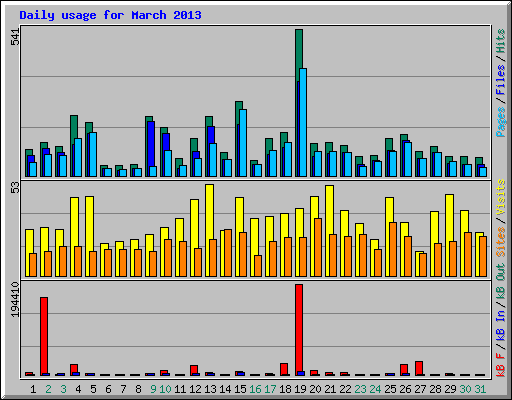Click day label '11' on the x-axis
The image size is (512, 400).
pos(180,389)
